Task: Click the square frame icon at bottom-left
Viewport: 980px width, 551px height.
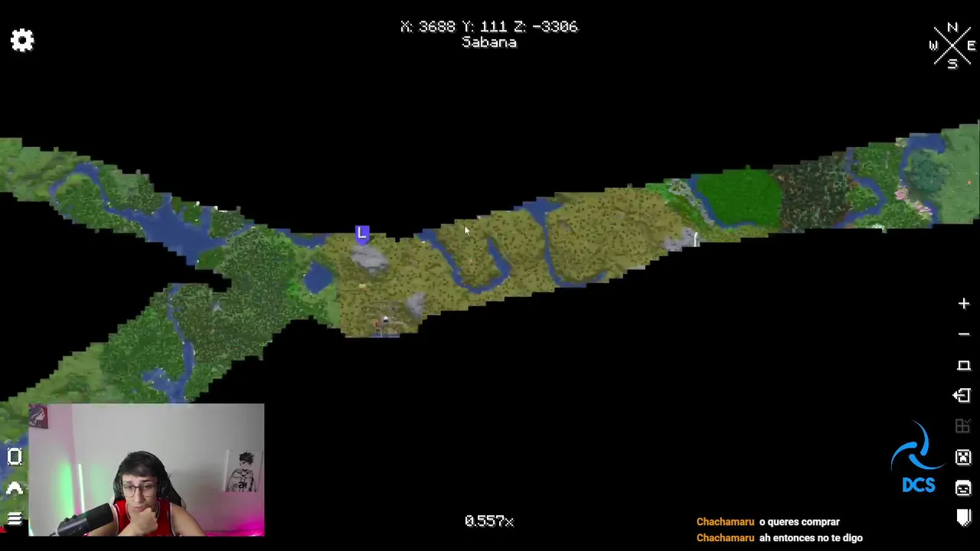Action: pos(15,457)
